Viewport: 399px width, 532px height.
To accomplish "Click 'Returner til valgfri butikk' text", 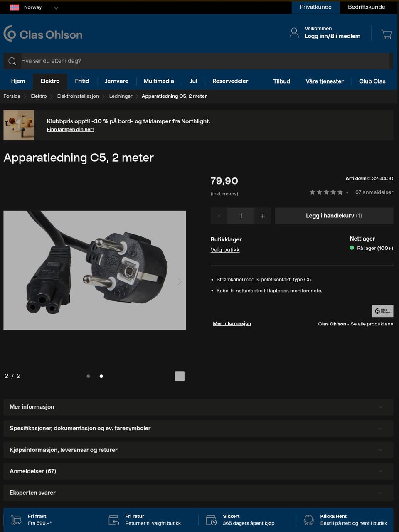I will click(x=153, y=523).
